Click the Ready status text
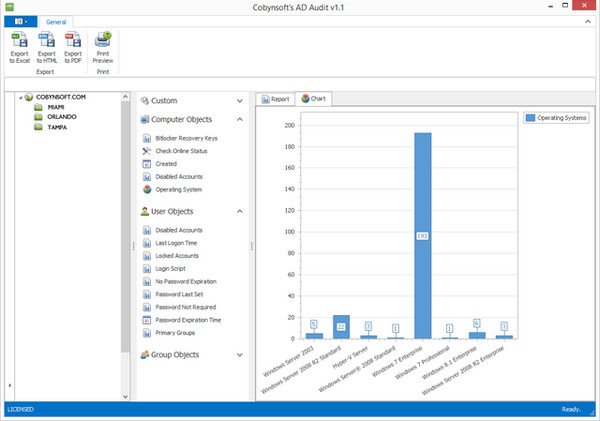Screen dimensions: 600x421 571,410
